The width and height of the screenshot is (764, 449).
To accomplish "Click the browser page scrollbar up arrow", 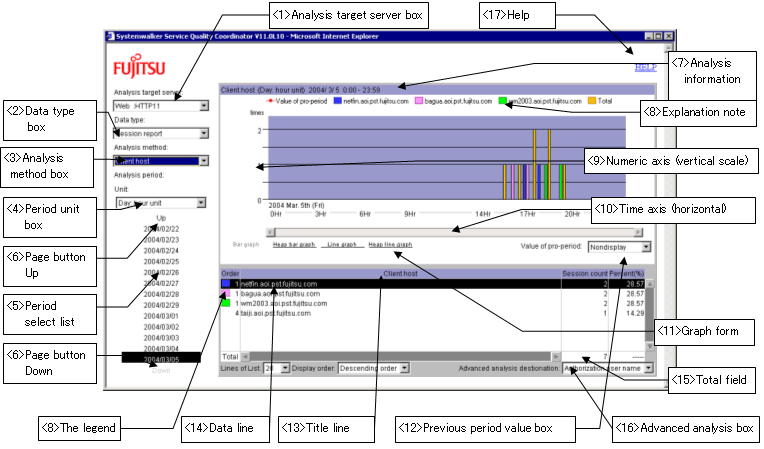I will pyautogui.click(x=669, y=48).
